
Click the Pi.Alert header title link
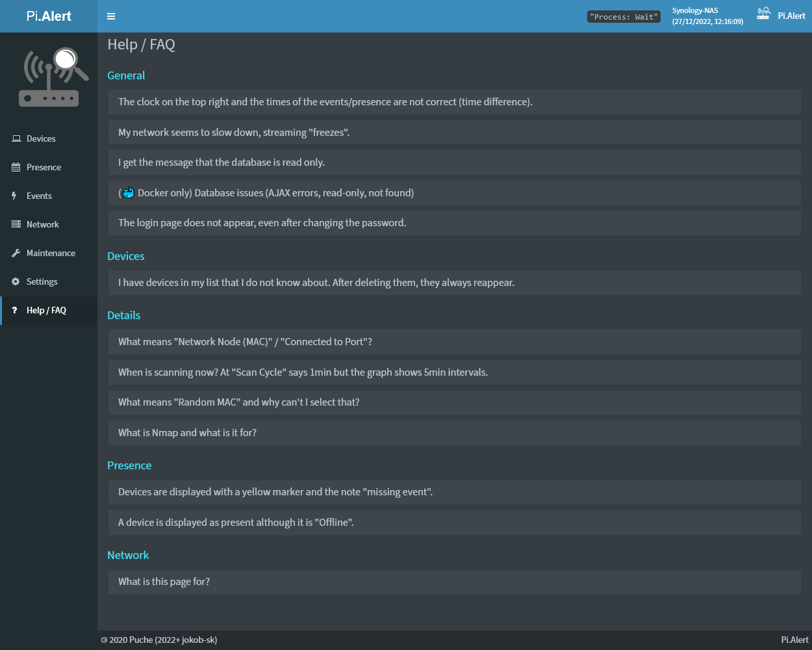click(x=49, y=16)
